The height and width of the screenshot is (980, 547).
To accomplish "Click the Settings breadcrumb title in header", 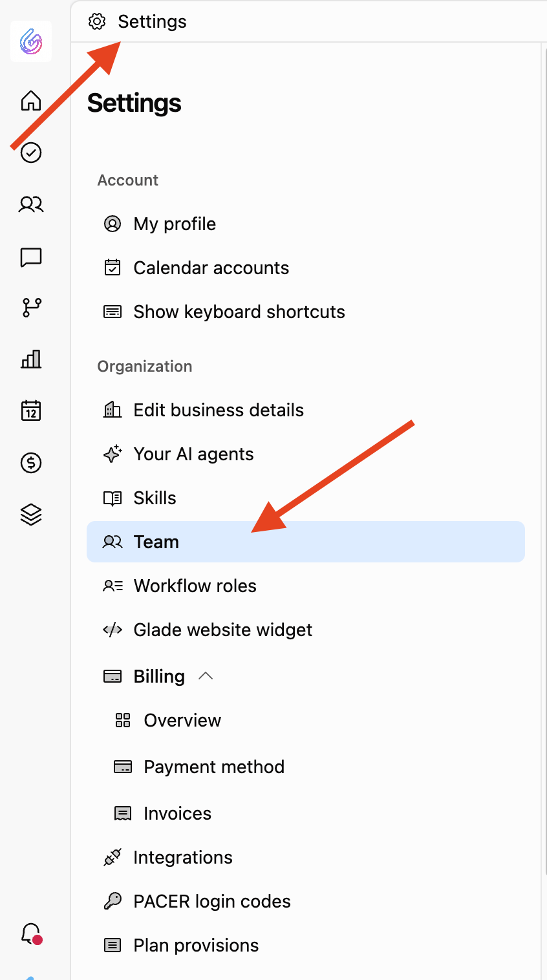I will (x=152, y=21).
